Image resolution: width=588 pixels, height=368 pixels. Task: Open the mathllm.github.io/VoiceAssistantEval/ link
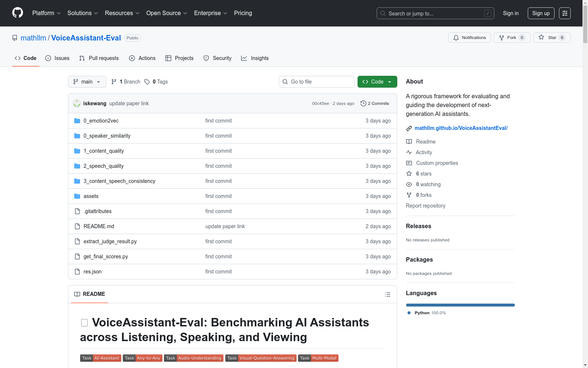[461, 128]
